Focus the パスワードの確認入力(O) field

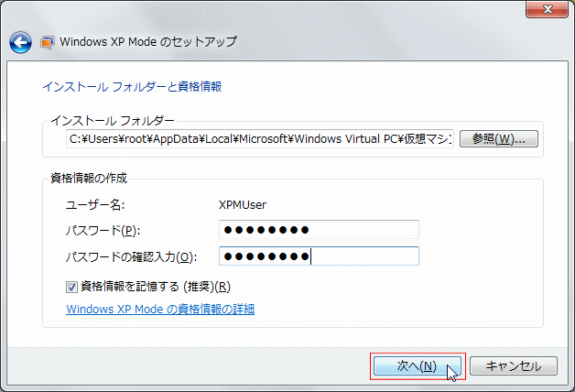click(319, 256)
